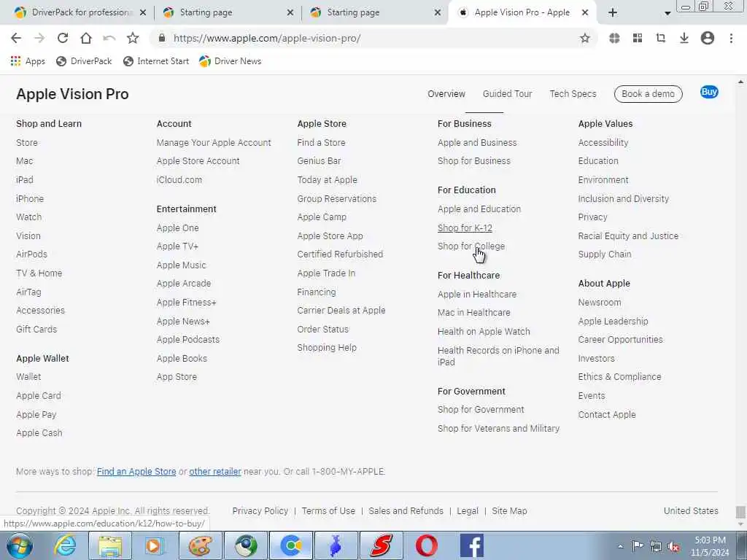The image size is (747, 560).
Task: Open the Genius Bar link
Action: tap(319, 161)
